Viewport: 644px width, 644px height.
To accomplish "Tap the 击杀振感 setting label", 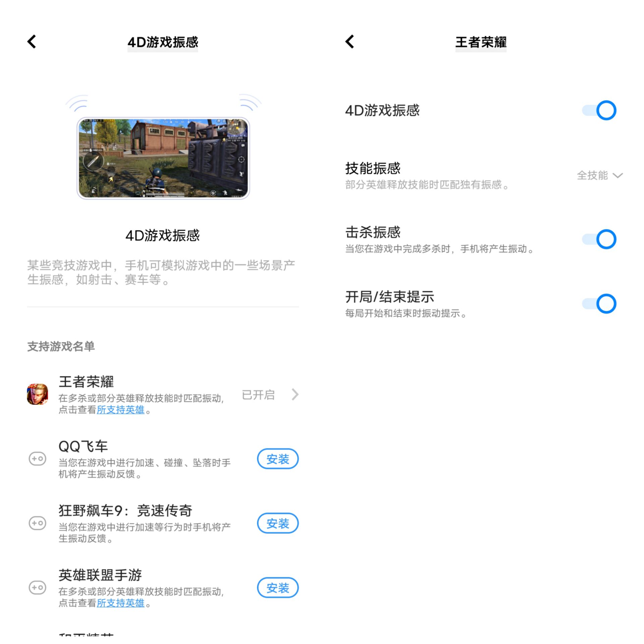I will pyautogui.click(x=373, y=232).
